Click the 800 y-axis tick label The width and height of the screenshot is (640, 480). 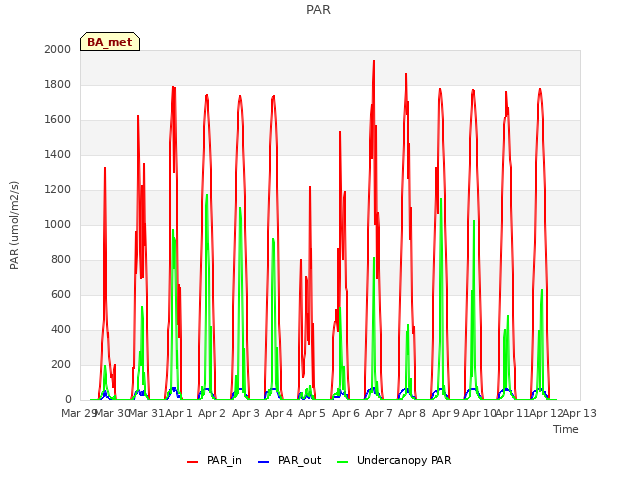tap(61, 260)
